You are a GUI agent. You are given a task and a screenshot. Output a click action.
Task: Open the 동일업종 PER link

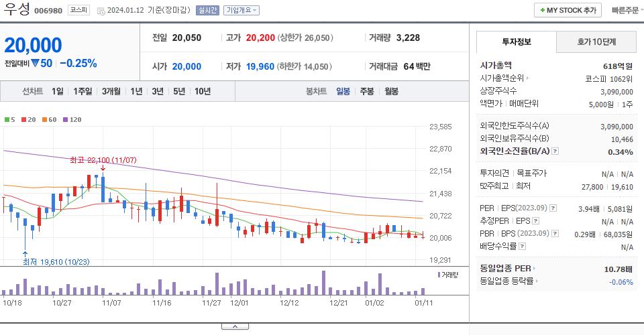tap(508, 269)
